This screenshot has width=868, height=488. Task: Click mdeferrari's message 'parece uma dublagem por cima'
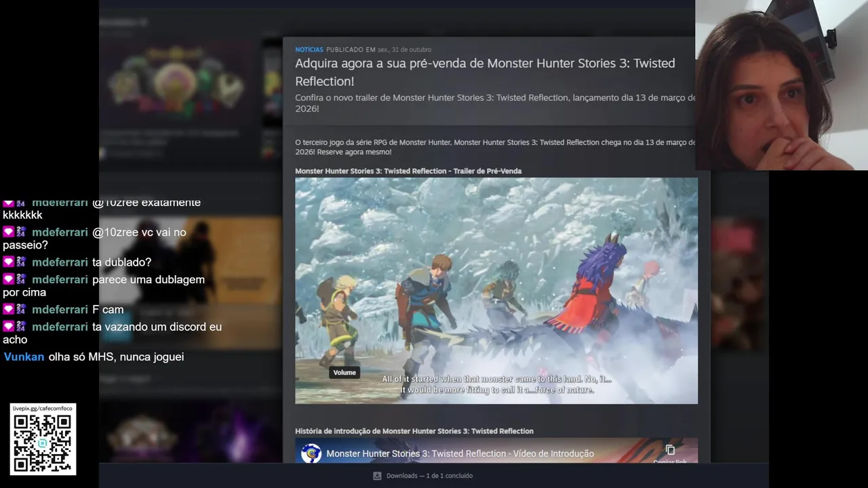pos(104,286)
